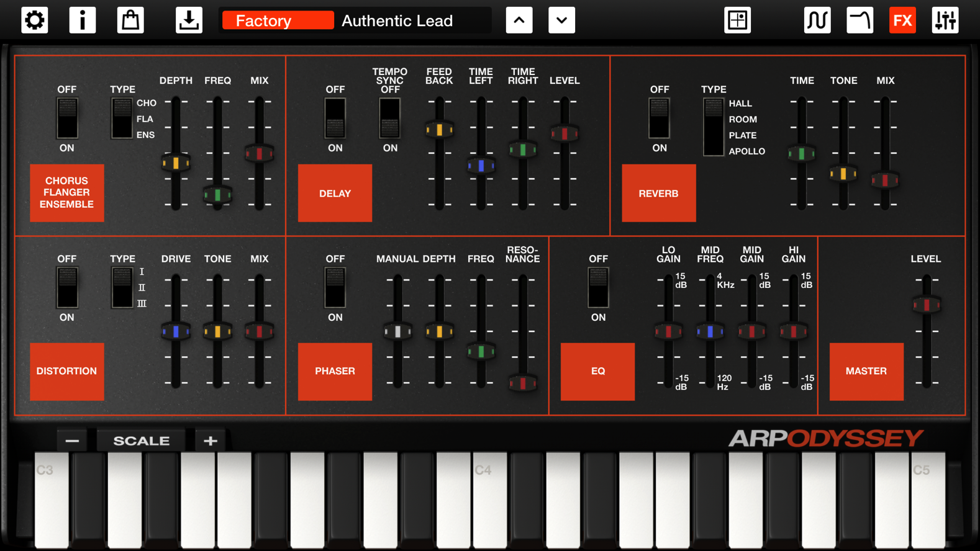Click the red EQ button
The height and width of the screenshot is (551, 980).
pyautogui.click(x=598, y=371)
